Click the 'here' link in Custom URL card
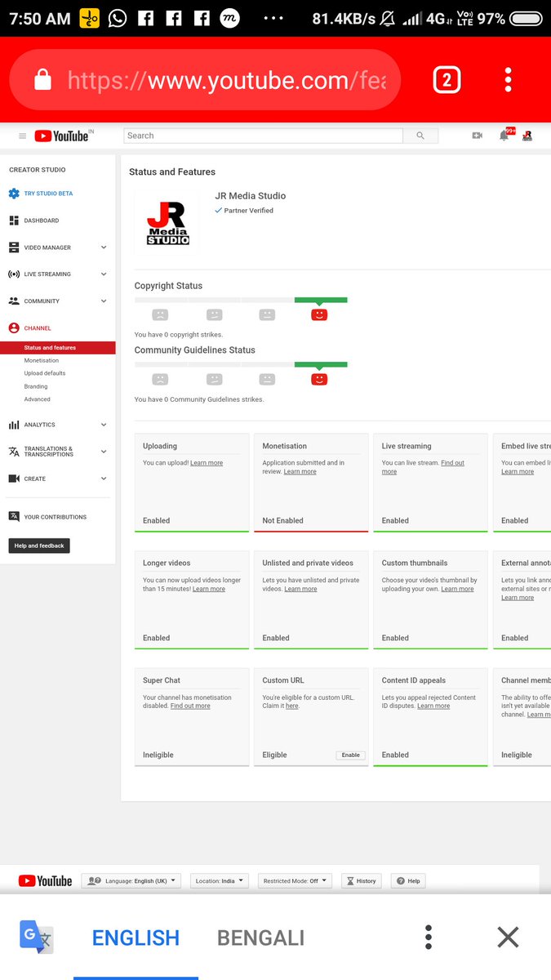This screenshot has height=980, width=551. pyautogui.click(x=292, y=706)
